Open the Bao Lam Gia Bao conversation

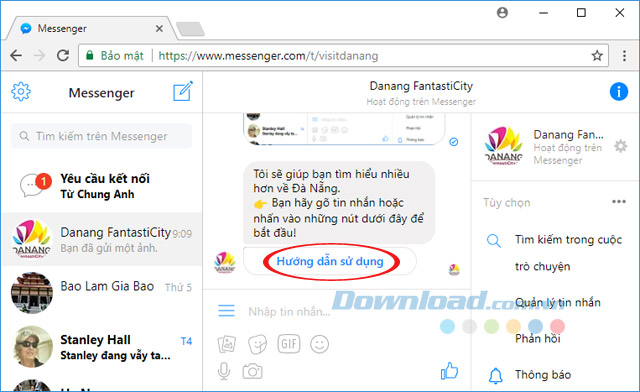[101, 292]
